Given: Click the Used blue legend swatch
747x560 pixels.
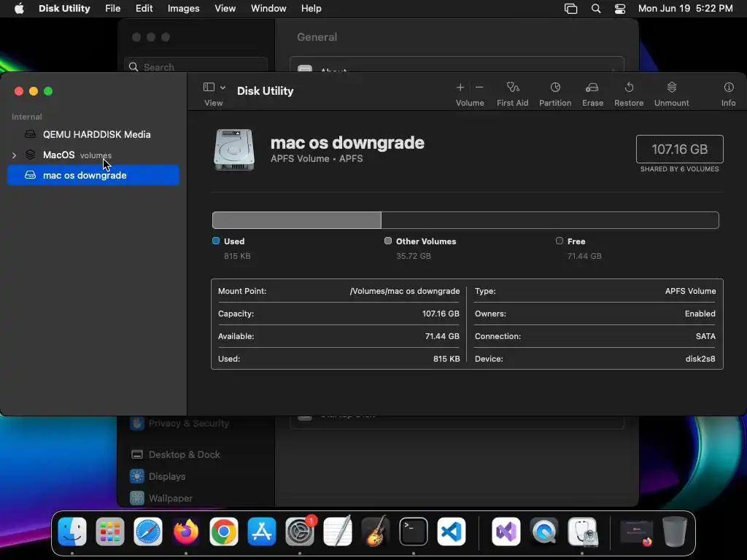Looking at the screenshot, I should click(x=216, y=241).
